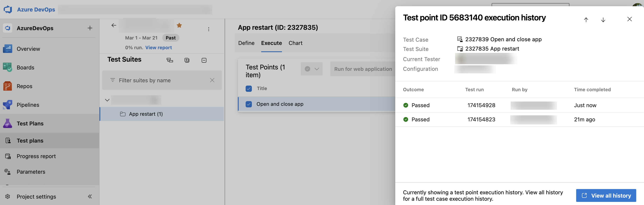Screen dimensions: 644x205
Task: Uncheck the Open and close app checkbox
Action: tap(249, 104)
